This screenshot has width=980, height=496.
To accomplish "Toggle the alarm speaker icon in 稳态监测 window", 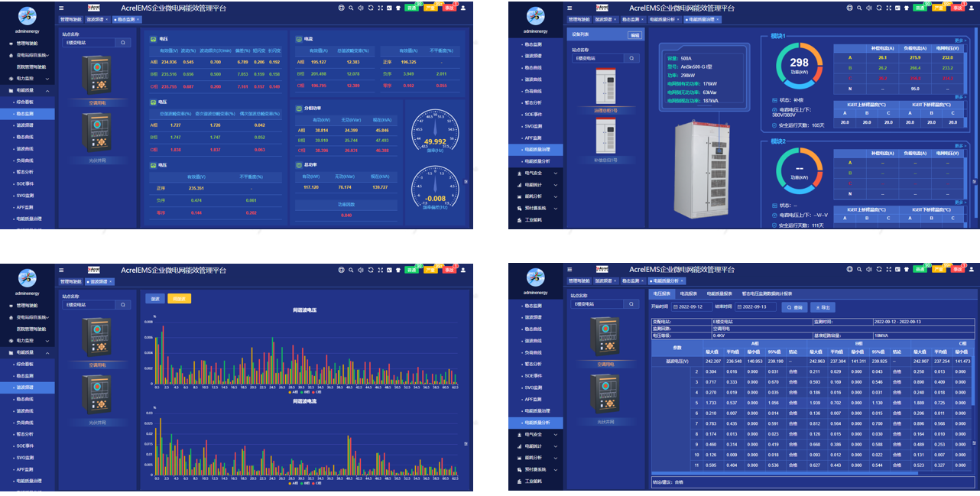I will point(361,8).
